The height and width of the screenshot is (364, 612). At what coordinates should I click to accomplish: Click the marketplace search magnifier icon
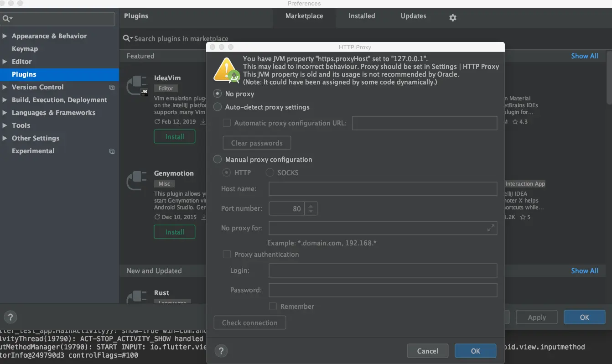pos(128,39)
